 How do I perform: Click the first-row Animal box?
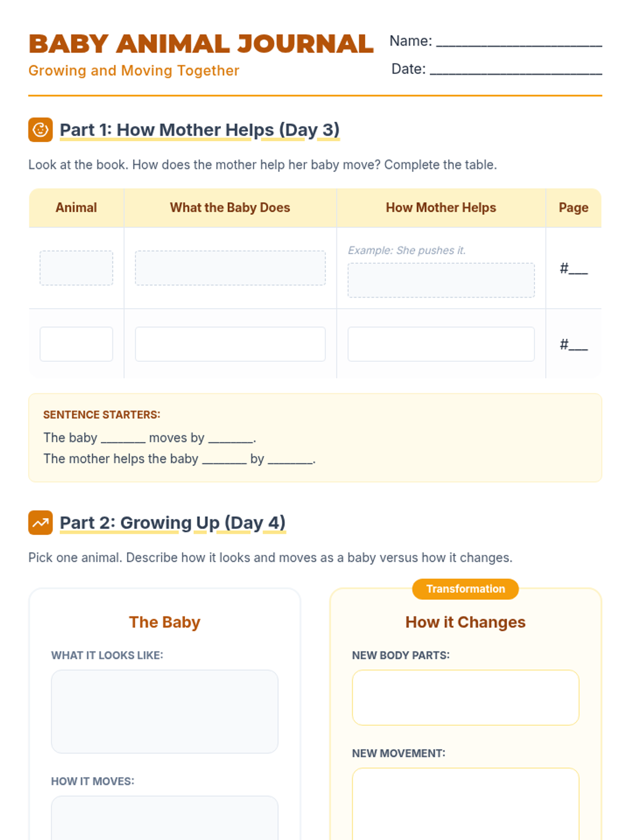tap(76, 268)
